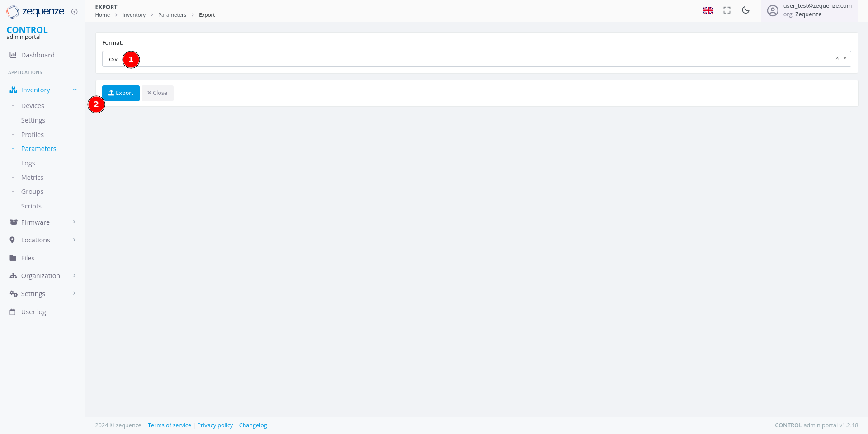Open the Format dropdown arrow
868x434 pixels.
846,58
